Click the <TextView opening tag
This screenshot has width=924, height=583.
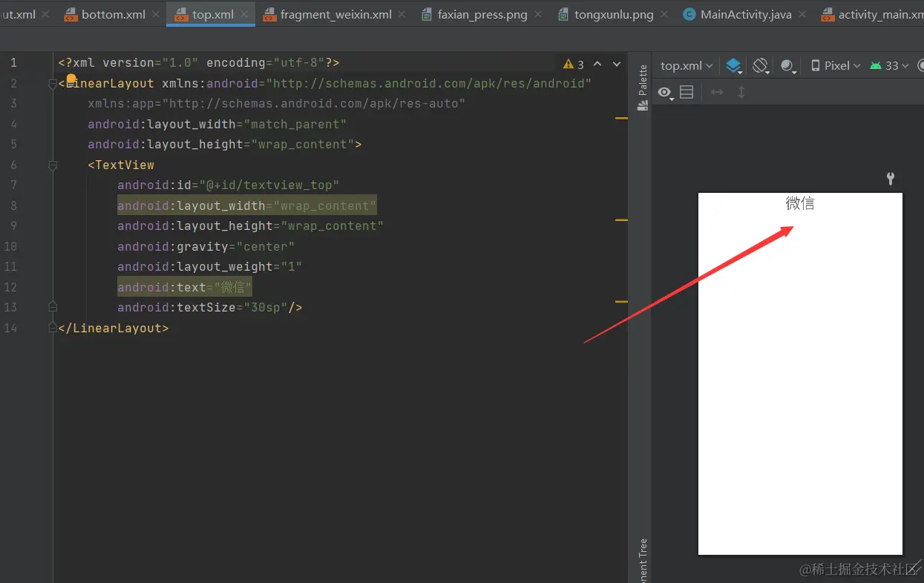pyautogui.click(x=121, y=165)
